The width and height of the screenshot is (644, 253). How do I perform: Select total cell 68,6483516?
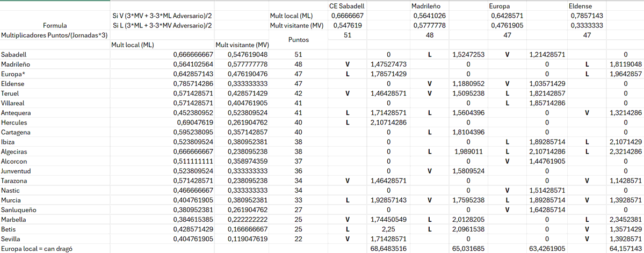(388, 249)
